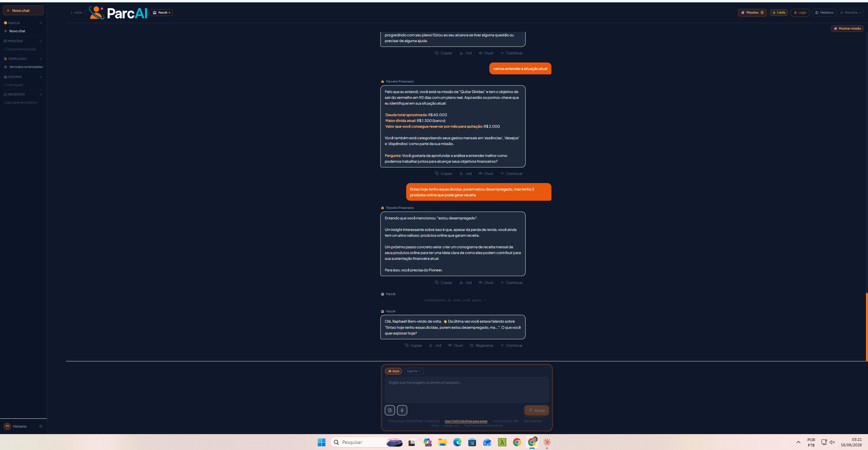Open the Missões panel button
The height and width of the screenshot is (450, 868).
pyautogui.click(x=752, y=13)
